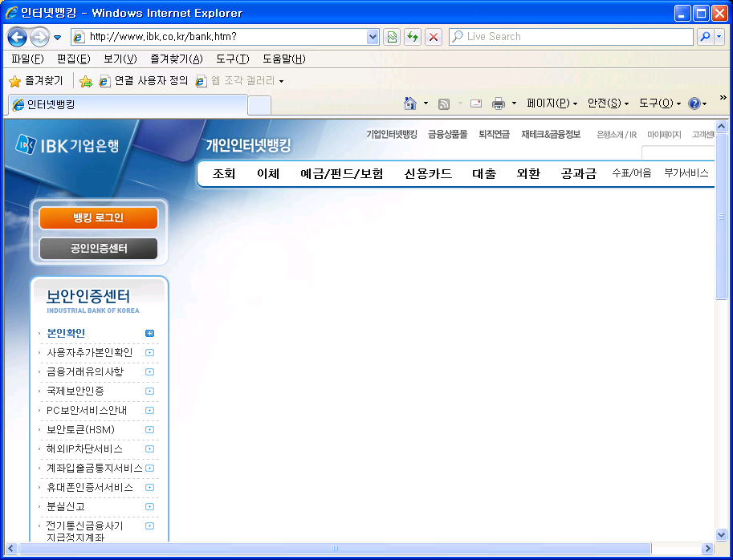Open the 퇴직연금 link
This screenshot has height=560, width=733.
(494, 135)
